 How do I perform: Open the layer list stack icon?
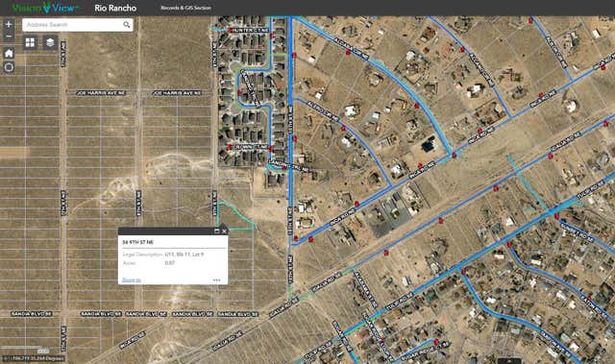[x=50, y=42]
